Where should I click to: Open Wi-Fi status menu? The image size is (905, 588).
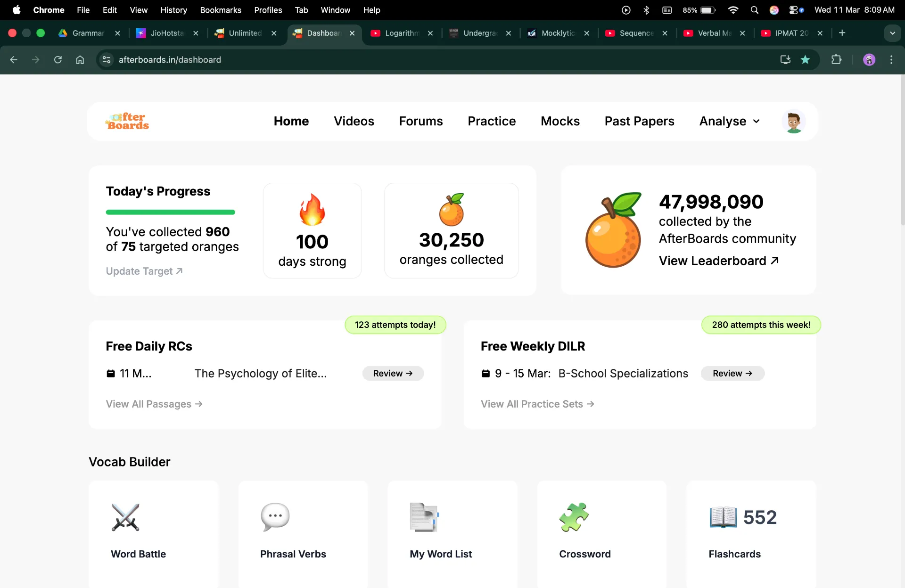click(733, 10)
